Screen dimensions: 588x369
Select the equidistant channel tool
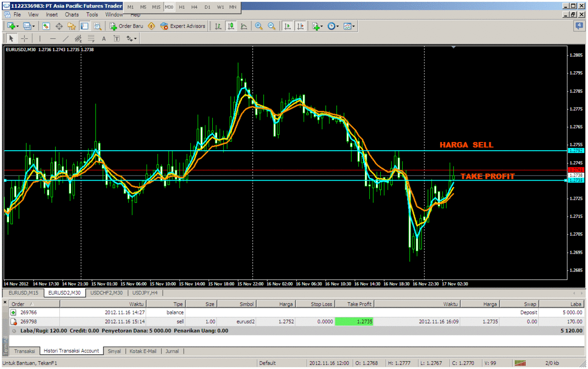point(79,39)
